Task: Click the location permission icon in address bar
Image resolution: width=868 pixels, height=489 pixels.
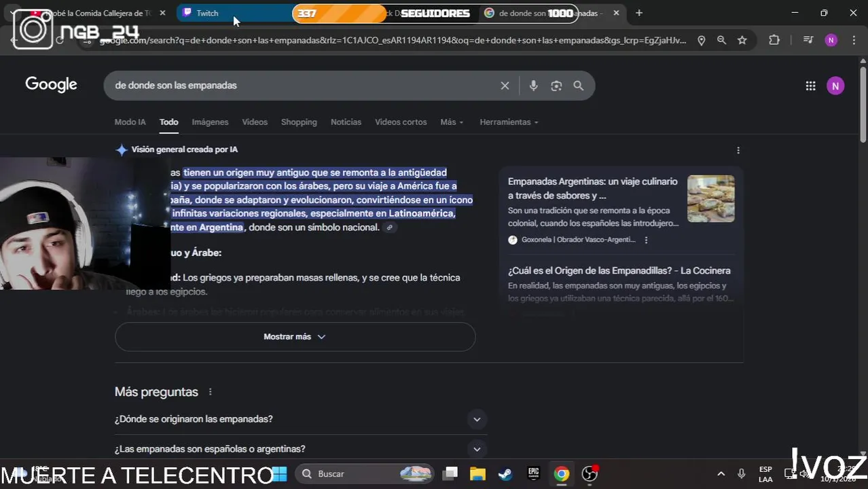Action: point(702,40)
